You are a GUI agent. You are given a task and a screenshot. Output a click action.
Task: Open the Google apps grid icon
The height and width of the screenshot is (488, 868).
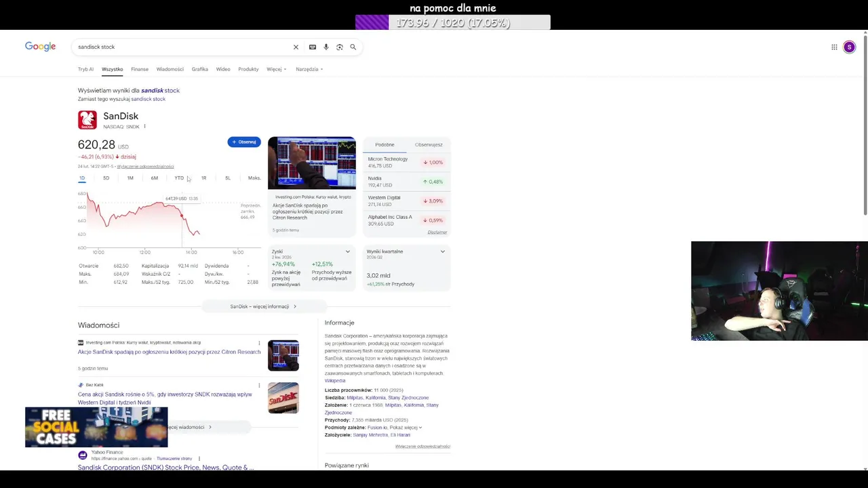pos(834,47)
